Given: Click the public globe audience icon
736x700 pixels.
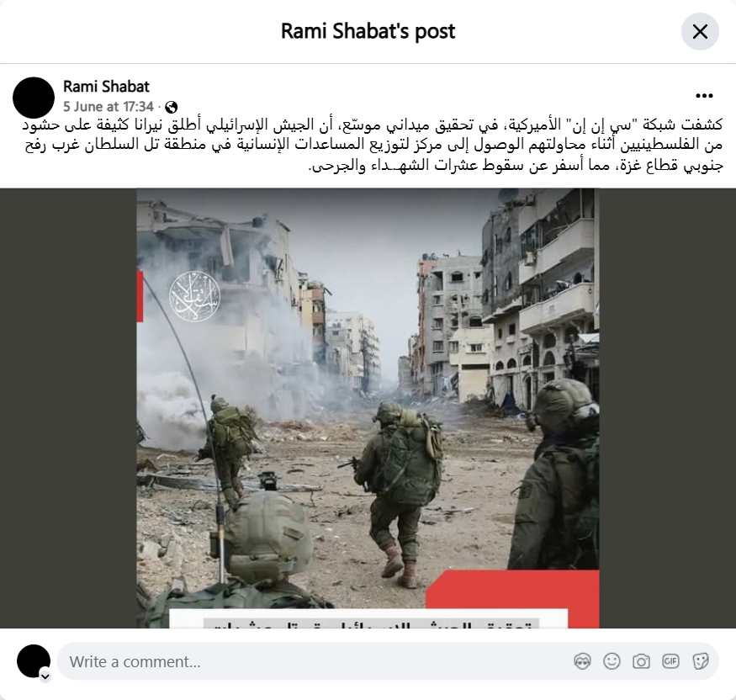Looking at the screenshot, I should pyautogui.click(x=172, y=107).
